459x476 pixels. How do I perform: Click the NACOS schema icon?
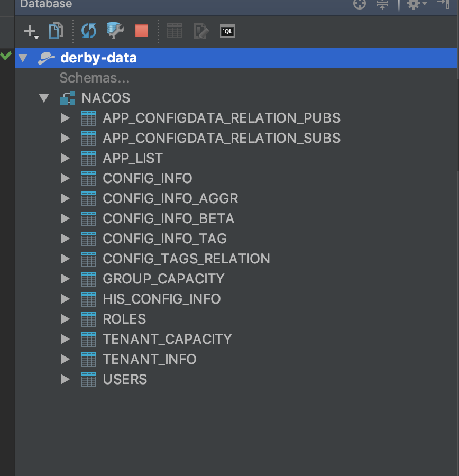coord(68,98)
